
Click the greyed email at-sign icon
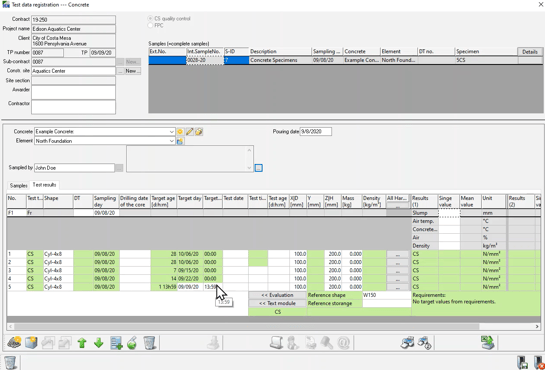coord(343,343)
